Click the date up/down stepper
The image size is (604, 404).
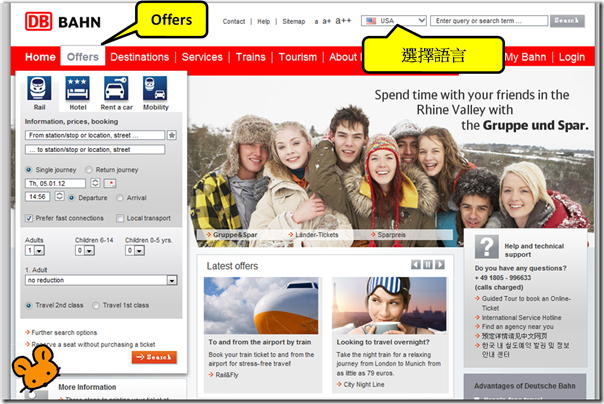point(95,183)
